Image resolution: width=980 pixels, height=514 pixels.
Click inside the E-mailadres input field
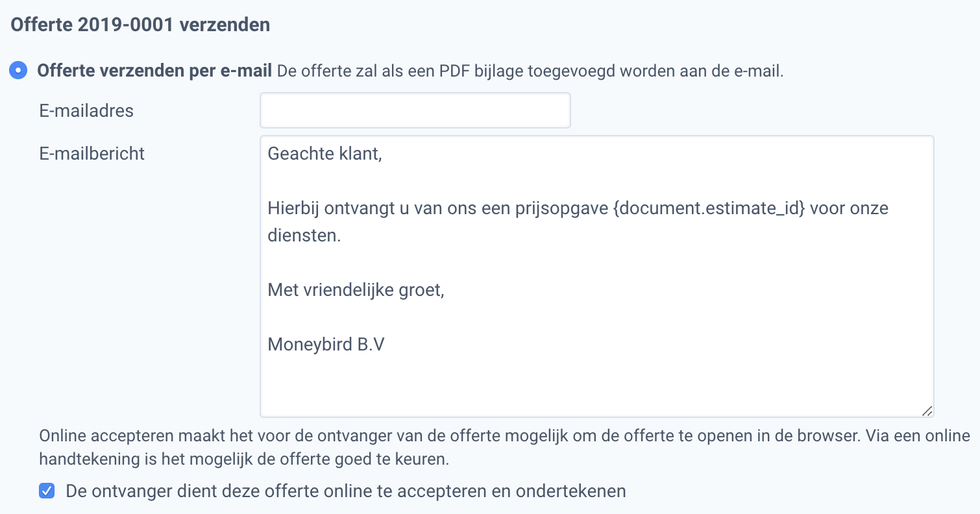pos(414,110)
